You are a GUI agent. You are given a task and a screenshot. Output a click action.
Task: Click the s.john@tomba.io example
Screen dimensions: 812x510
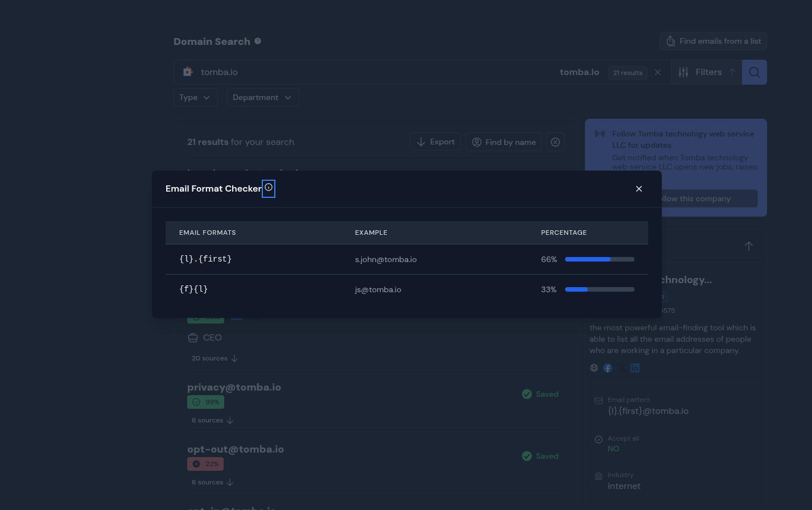[x=386, y=259]
